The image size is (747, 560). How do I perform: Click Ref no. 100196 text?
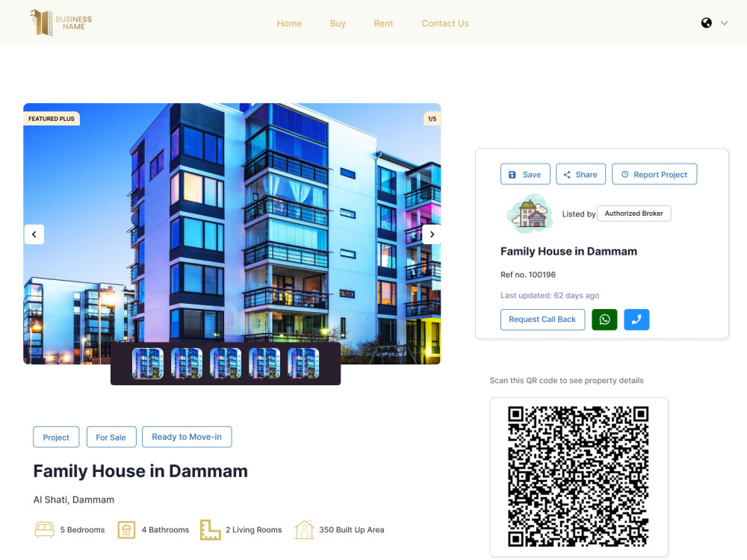528,275
